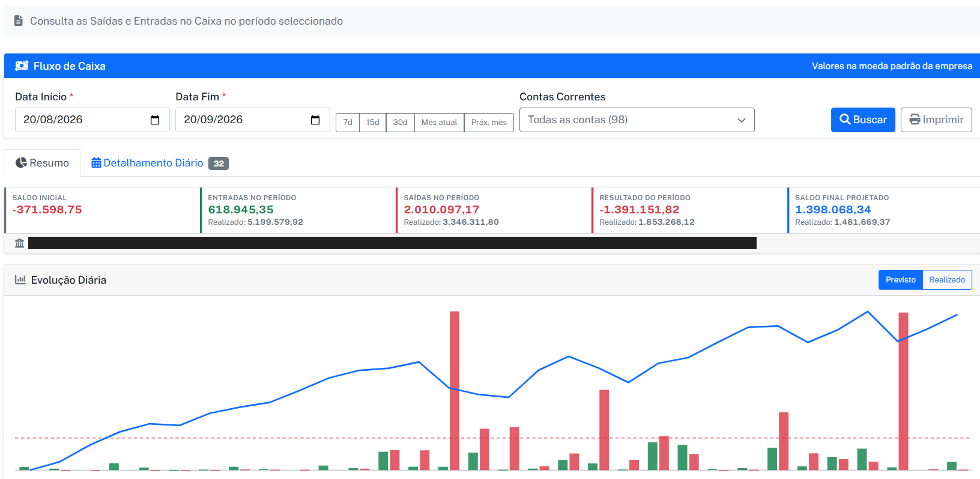Open the Contas Correntes dropdown

(637, 120)
